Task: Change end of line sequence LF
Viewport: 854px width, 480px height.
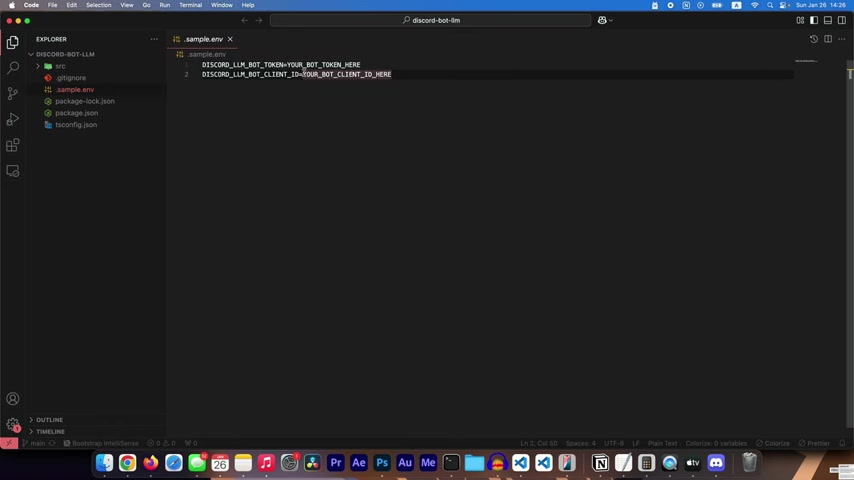Action: point(636,443)
